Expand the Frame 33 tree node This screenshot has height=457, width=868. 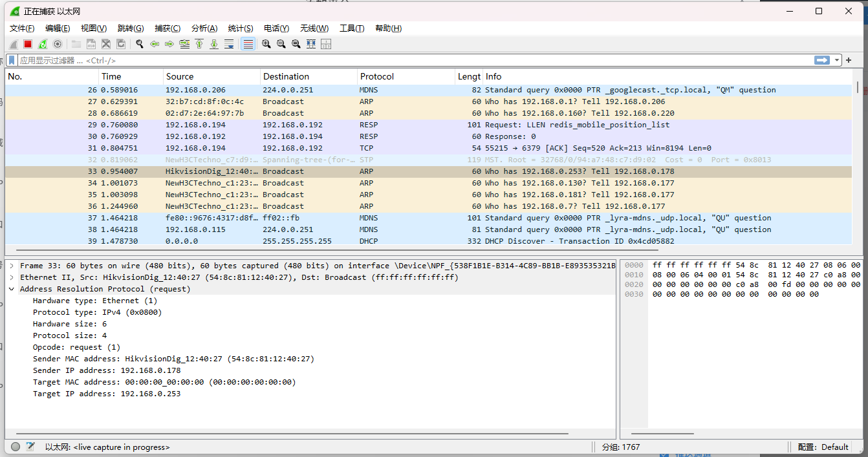[x=12, y=266]
